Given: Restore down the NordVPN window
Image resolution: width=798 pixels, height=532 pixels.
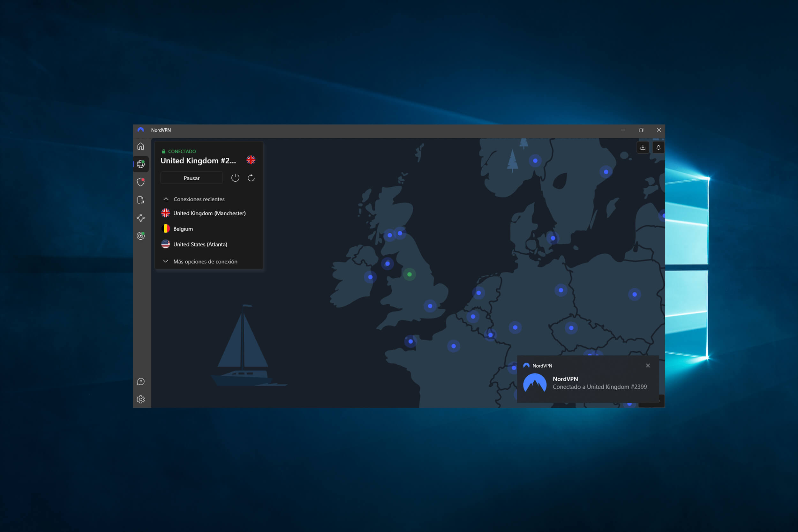Looking at the screenshot, I should [x=641, y=130].
